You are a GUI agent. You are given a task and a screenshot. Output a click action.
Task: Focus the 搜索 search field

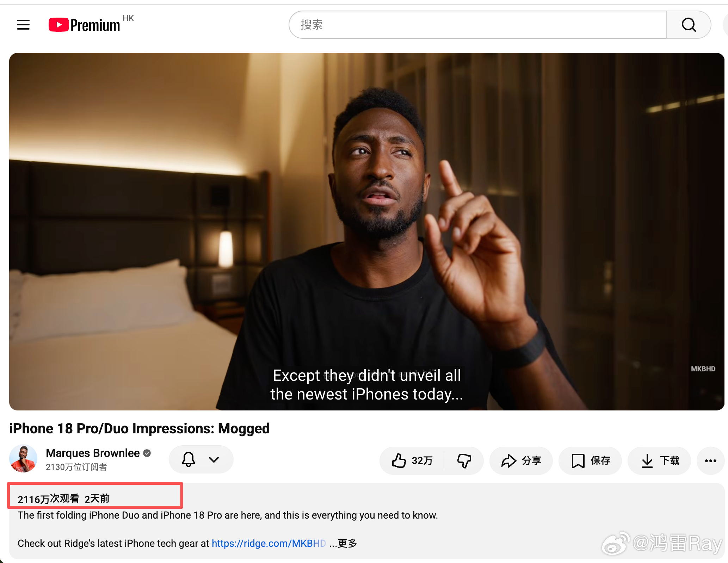(x=478, y=25)
